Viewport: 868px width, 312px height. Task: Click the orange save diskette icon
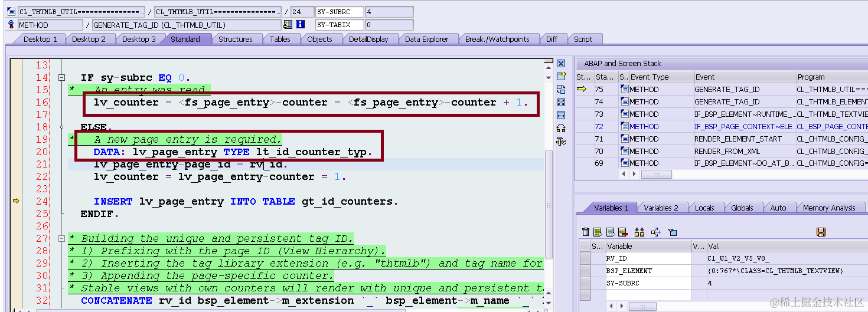(x=821, y=232)
